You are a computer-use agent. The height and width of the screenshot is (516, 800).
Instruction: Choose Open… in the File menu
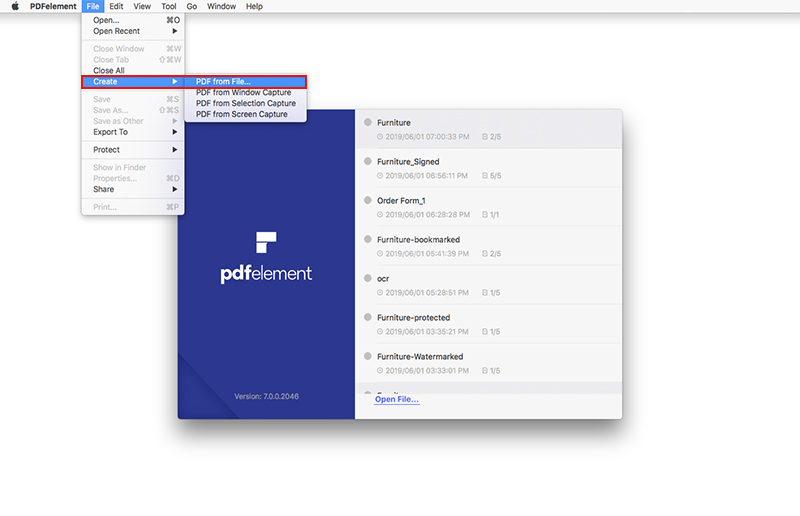106,20
